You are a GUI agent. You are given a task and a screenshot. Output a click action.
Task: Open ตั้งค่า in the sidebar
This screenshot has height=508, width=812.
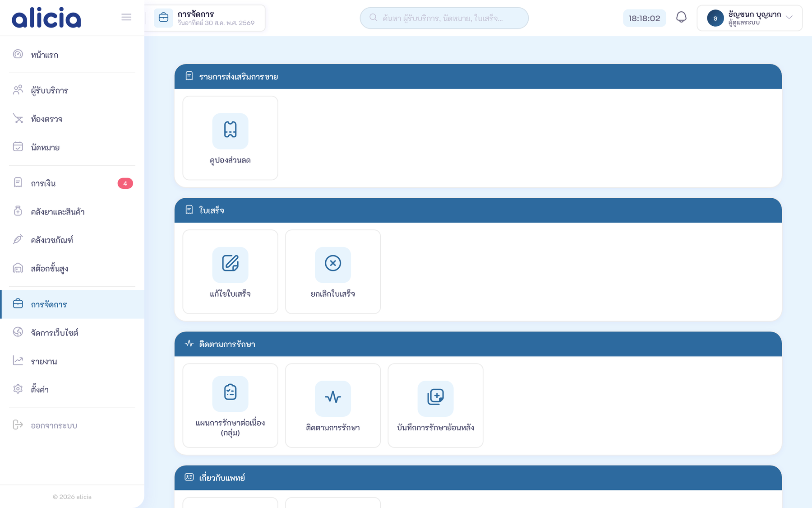coord(72,389)
